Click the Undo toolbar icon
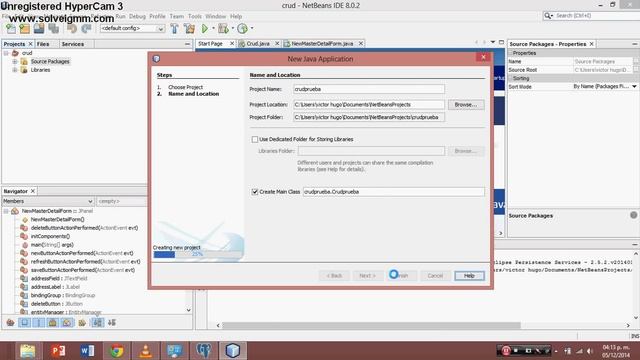640x360 pixels. click(x=72, y=29)
